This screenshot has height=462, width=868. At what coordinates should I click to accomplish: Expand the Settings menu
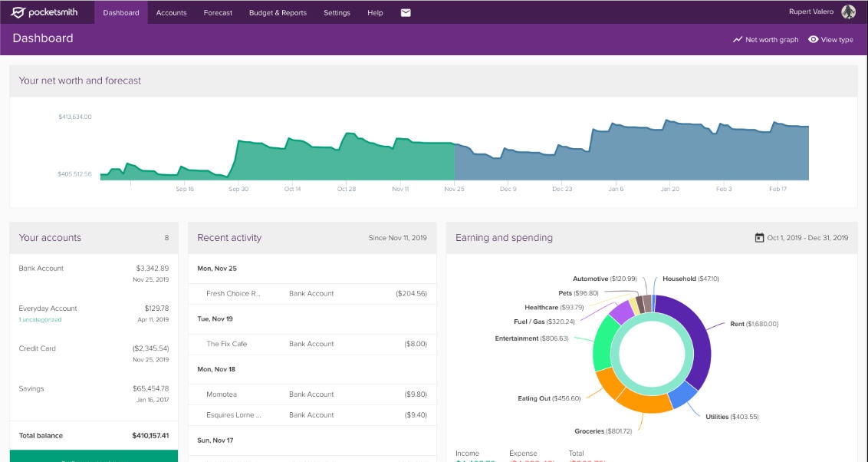coord(337,12)
